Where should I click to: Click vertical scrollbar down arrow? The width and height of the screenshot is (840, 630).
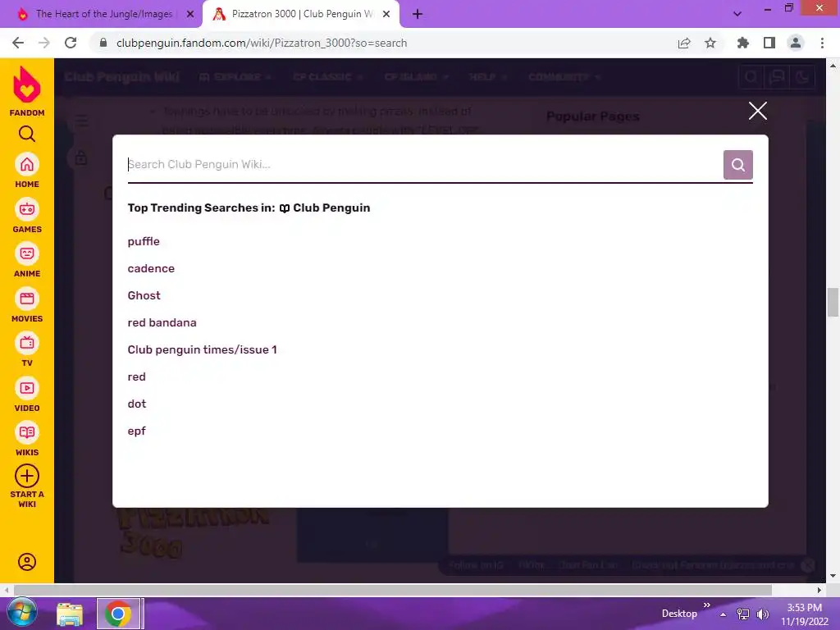point(833,576)
